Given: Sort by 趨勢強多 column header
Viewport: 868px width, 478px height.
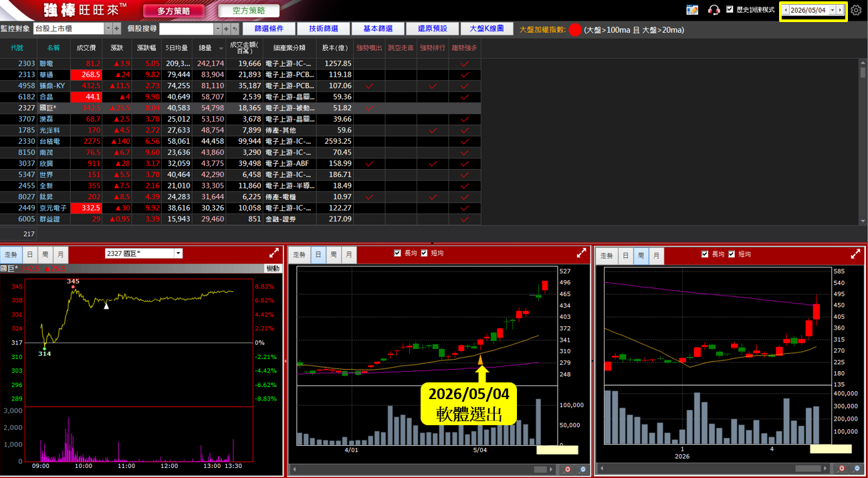Looking at the screenshot, I should pyautogui.click(x=464, y=48).
